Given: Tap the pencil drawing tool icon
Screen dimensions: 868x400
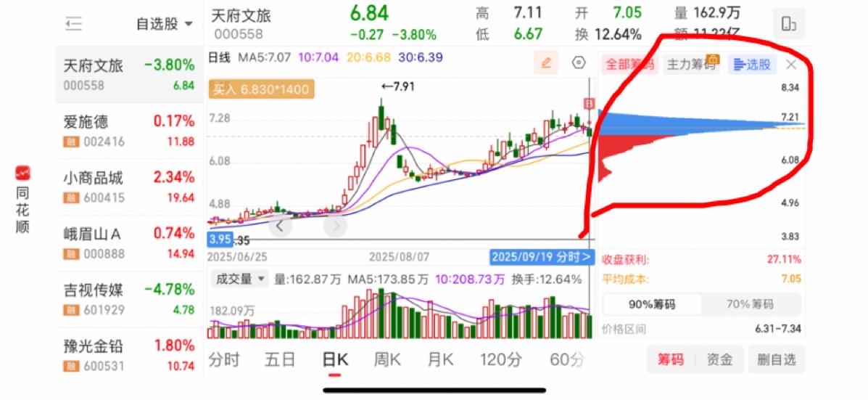Looking at the screenshot, I should [546, 63].
